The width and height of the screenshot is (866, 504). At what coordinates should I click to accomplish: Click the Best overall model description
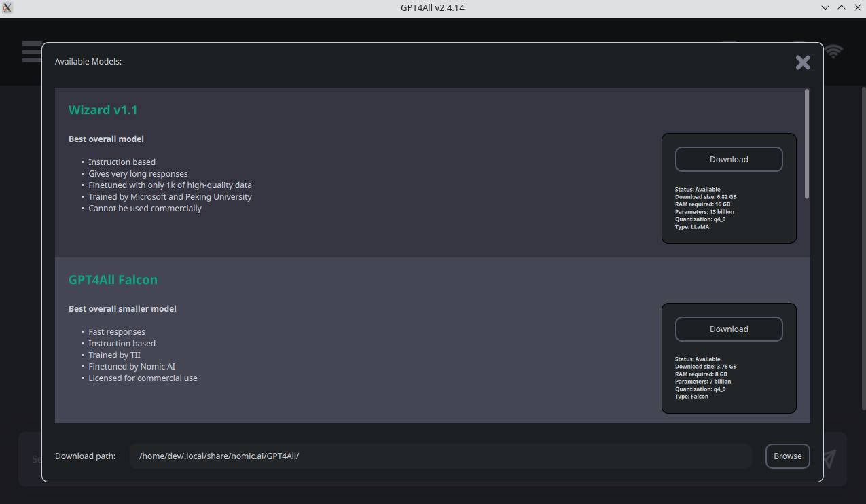(x=106, y=139)
